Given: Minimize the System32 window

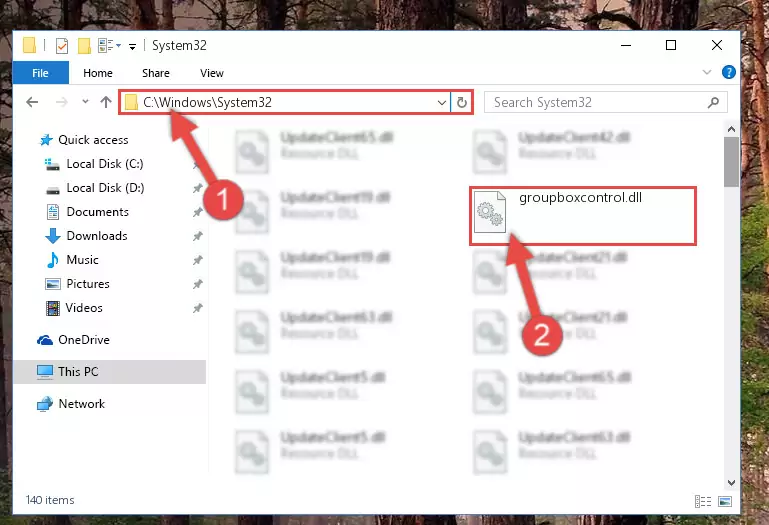Looking at the screenshot, I should pyautogui.click(x=626, y=45).
